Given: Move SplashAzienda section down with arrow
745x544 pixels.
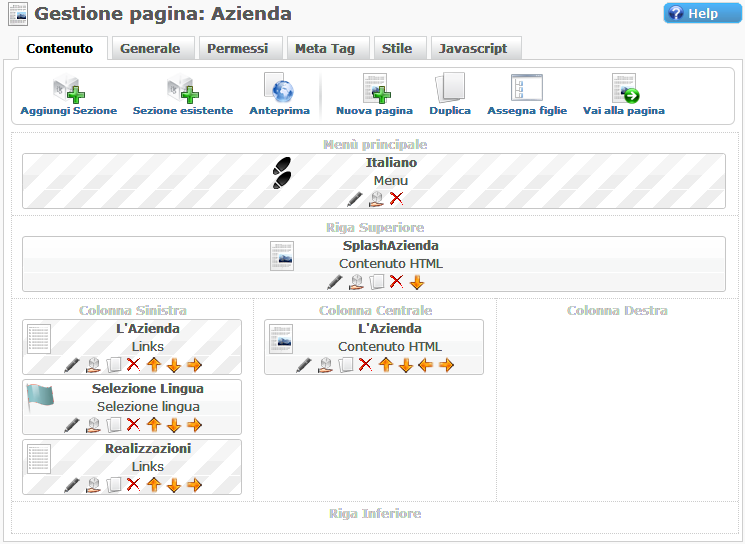Looking at the screenshot, I should tap(417, 283).
